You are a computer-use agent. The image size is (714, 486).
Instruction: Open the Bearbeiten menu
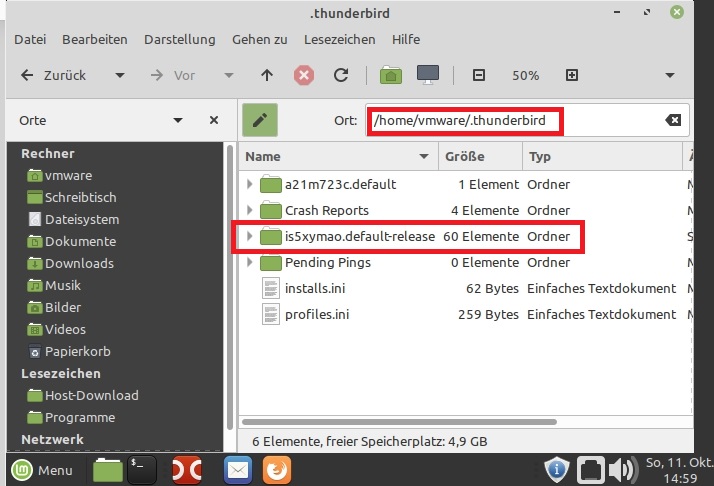point(95,40)
